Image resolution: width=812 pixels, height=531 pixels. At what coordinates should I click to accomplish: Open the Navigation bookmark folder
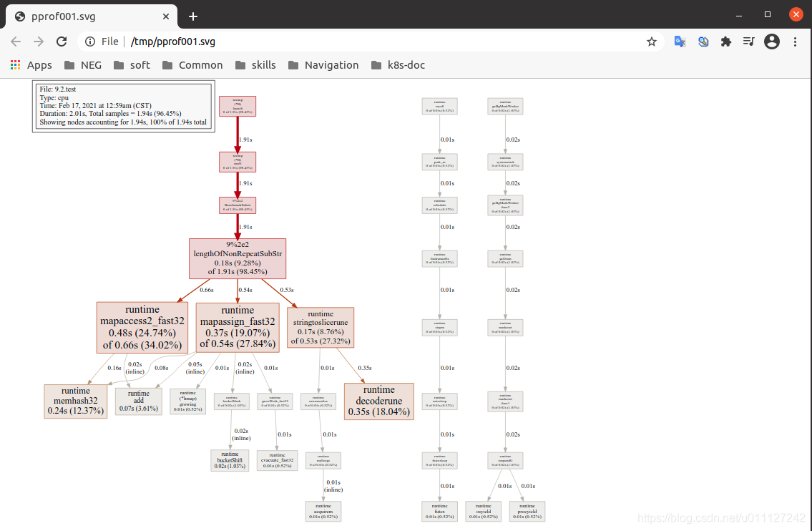click(323, 64)
